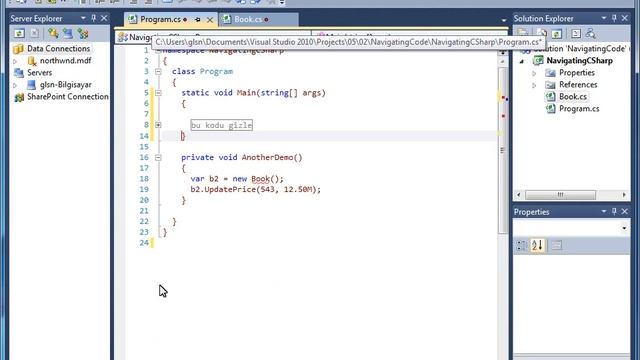Close the Server Explorer panel
Image resolution: width=640 pixels, height=360 pixels.
coord(104,18)
